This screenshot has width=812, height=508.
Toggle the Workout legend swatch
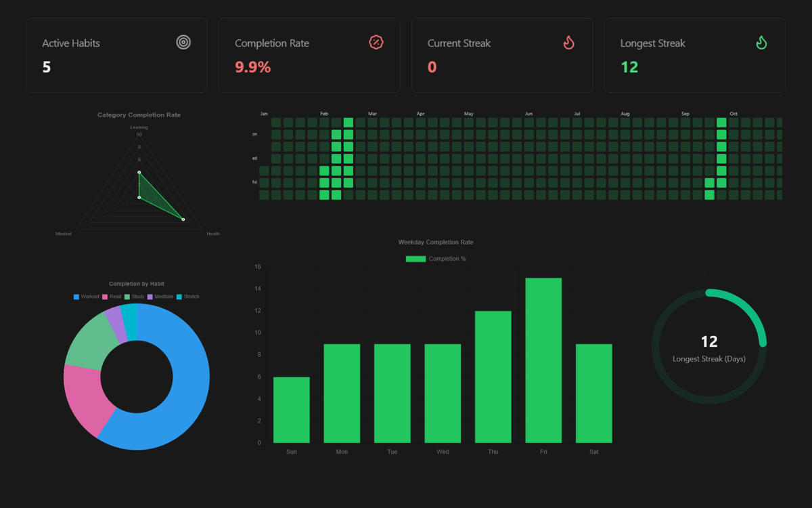[76, 297]
